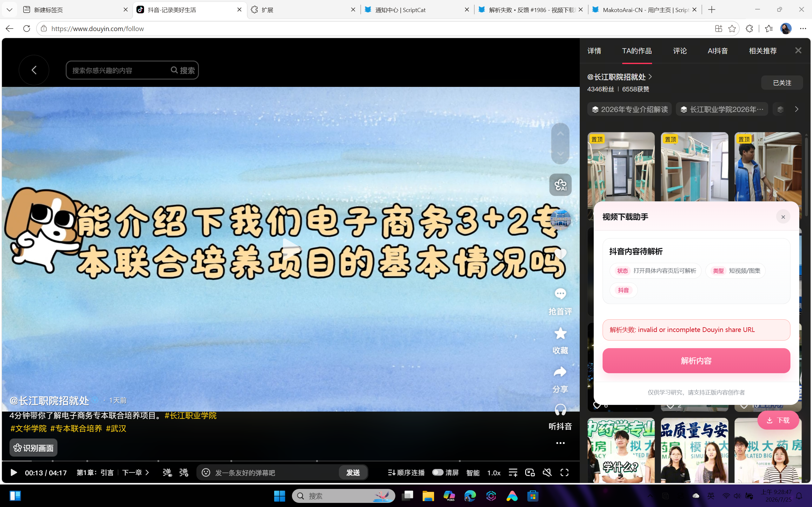Close the 视频下载助手 popup
Image resolution: width=812 pixels, height=507 pixels.
[x=783, y=217]
